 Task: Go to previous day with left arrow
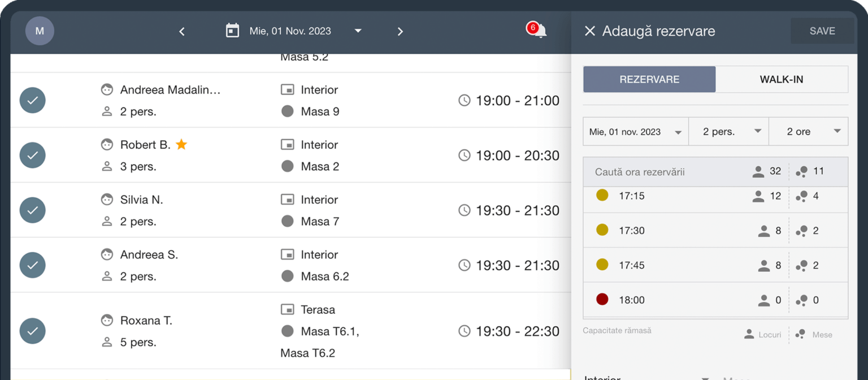(182, 32)
